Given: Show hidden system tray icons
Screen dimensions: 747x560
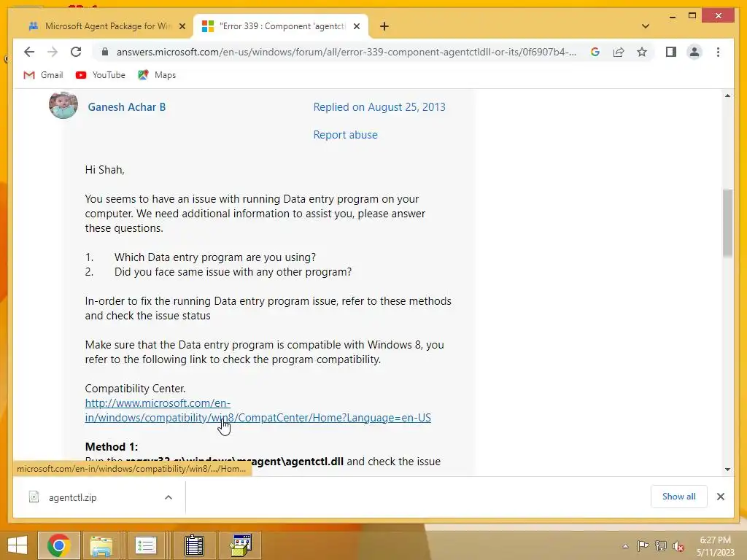Looking at the screenshot, I should click(x=625, y=546).
